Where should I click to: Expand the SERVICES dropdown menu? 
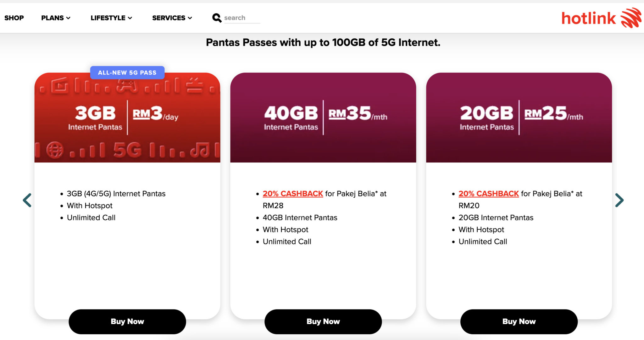coord(172,18)
